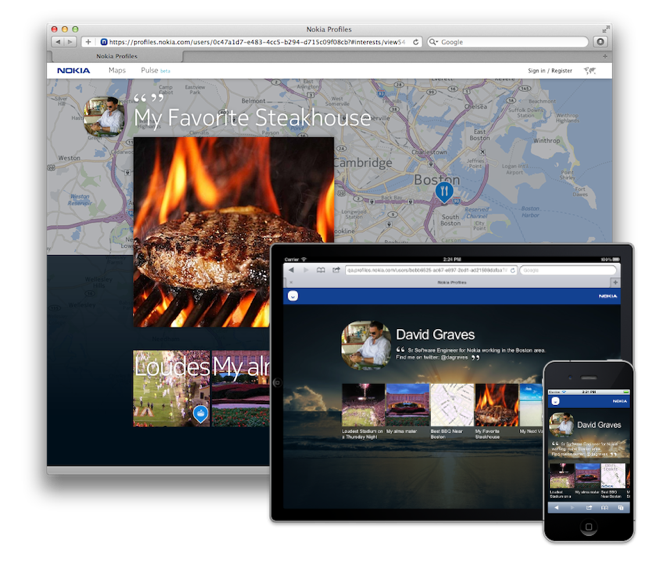Open the beach thumbnail on the iPad

tap(531, 405)
